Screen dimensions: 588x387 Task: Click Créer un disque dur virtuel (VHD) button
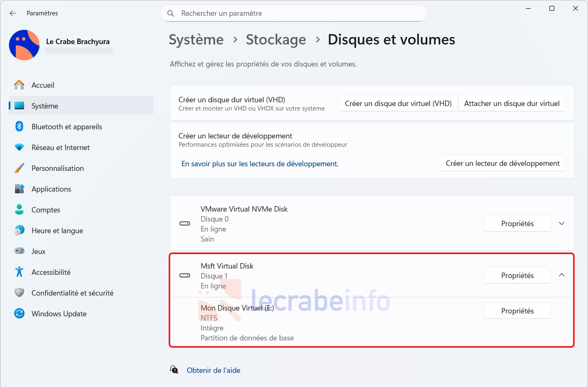[398, 104]
